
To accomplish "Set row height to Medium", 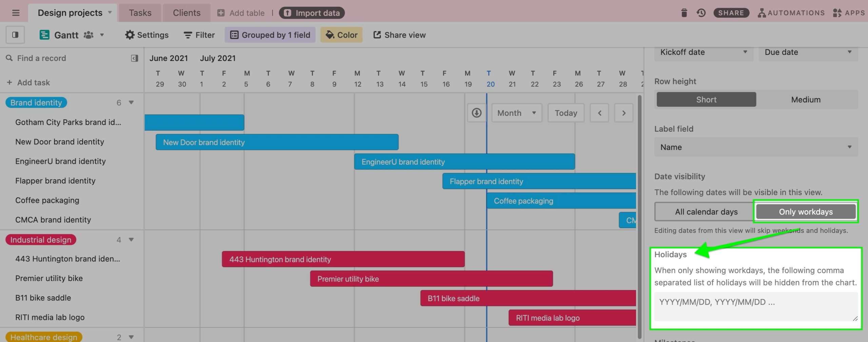I will (x=806, y=100).
